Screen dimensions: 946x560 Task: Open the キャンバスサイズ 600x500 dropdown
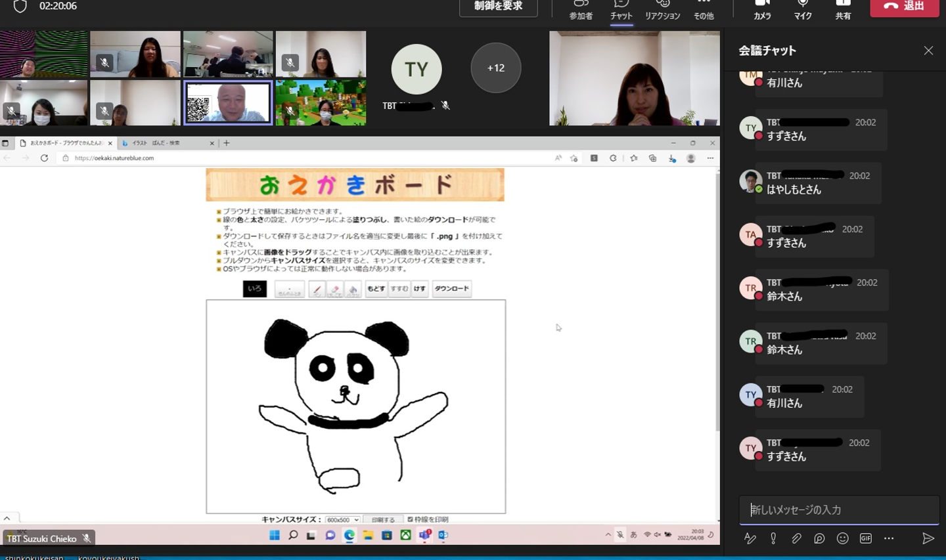(343, 520)
